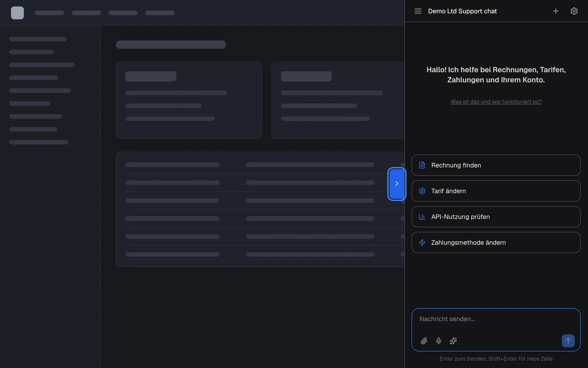Start a new chat with plus icon

[x=556, y=11]
